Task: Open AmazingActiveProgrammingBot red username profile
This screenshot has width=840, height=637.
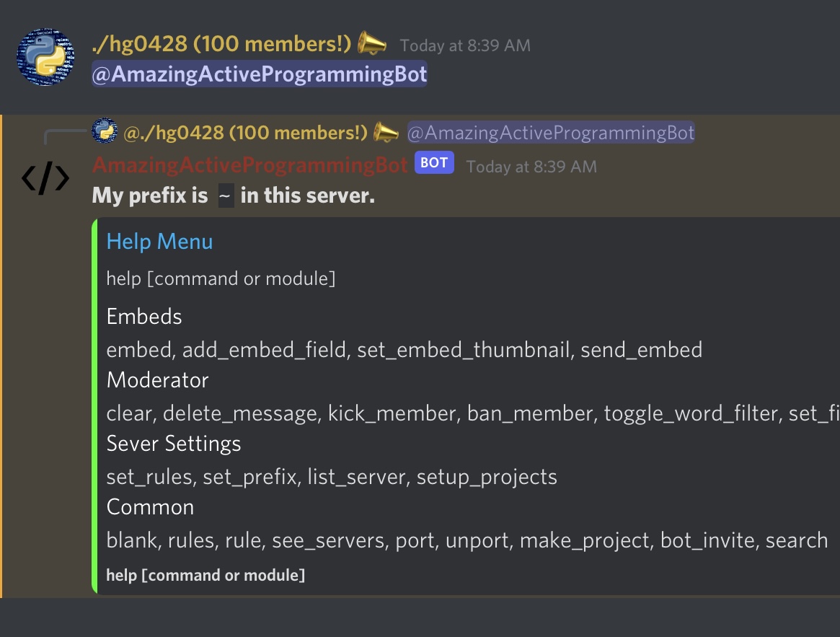Action: coord(249,165)
